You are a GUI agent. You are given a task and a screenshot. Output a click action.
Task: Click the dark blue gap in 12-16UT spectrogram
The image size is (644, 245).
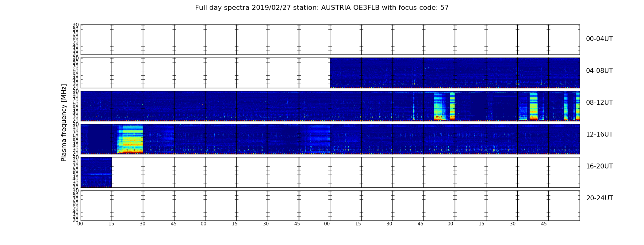[100, 139]
